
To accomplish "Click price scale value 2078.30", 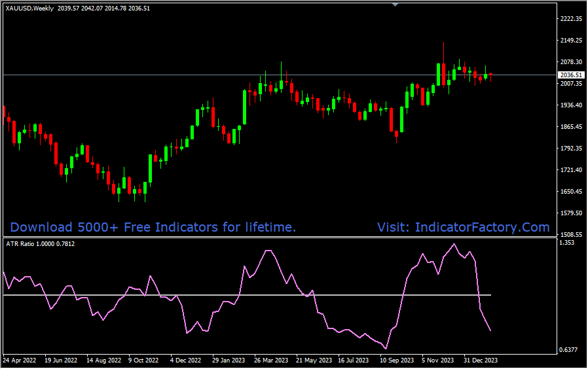I will [x=571, y=61].
